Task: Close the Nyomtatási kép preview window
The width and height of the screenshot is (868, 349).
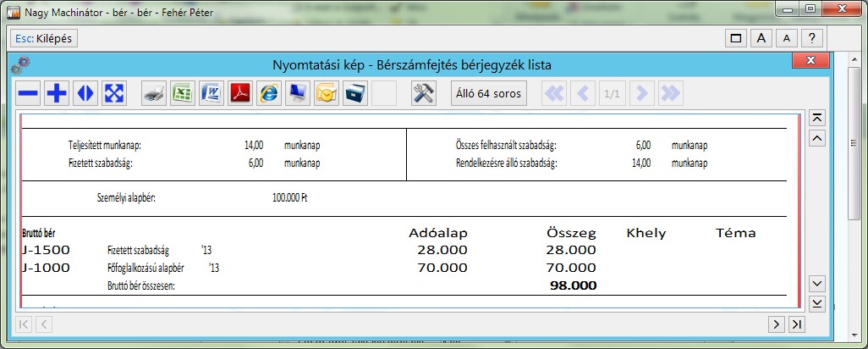Action: pyautogui.click(x=811, y=60)
